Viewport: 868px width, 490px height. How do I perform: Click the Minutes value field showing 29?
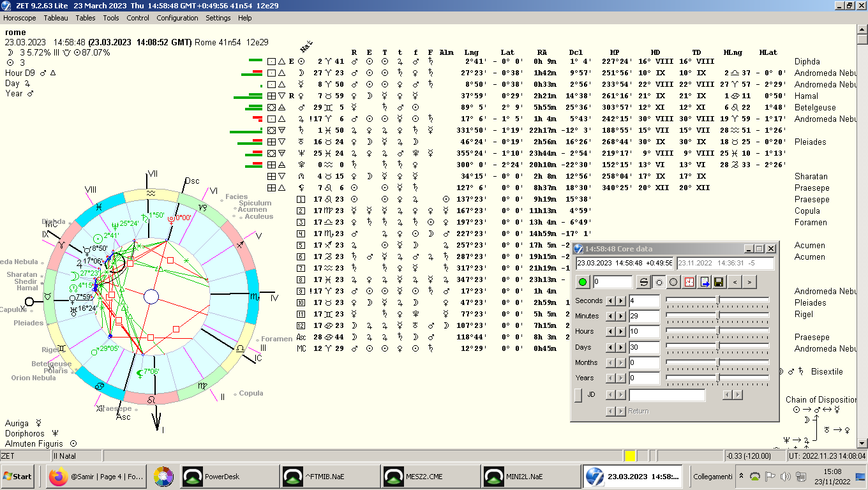(x=643, y=316)
